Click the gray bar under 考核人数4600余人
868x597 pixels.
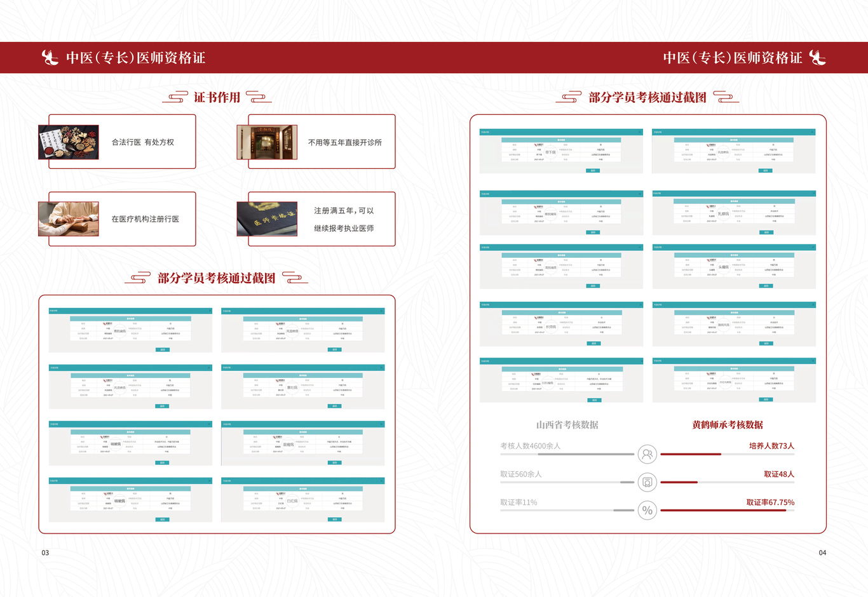[x=567, y=454]
